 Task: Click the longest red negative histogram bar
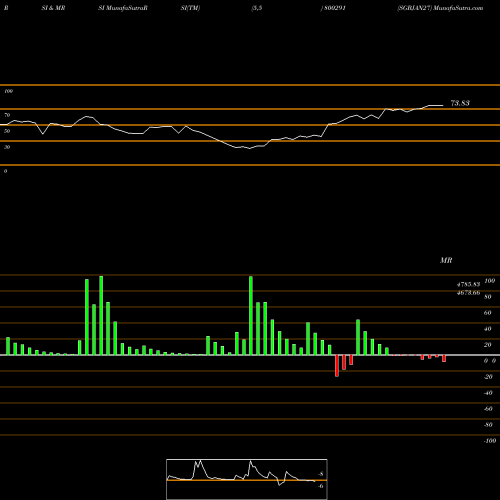[337, 366]
